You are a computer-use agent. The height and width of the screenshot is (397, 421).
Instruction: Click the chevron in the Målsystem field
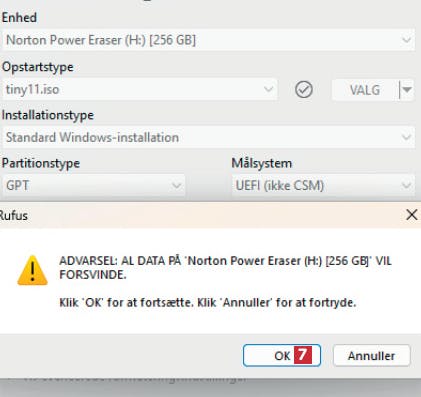coord(406,185)
